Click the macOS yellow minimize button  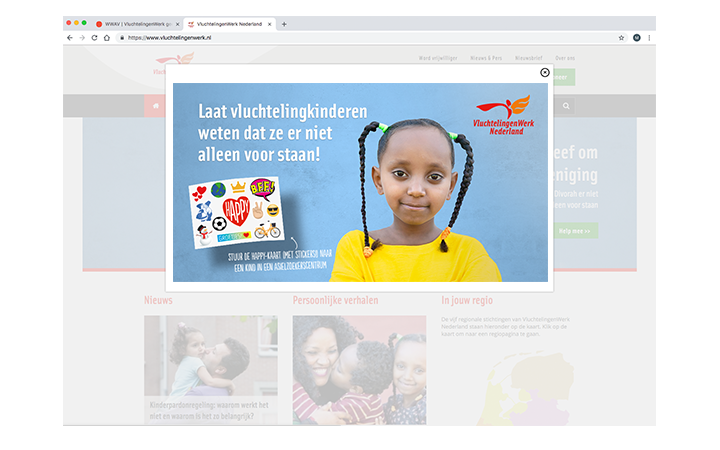76,23
